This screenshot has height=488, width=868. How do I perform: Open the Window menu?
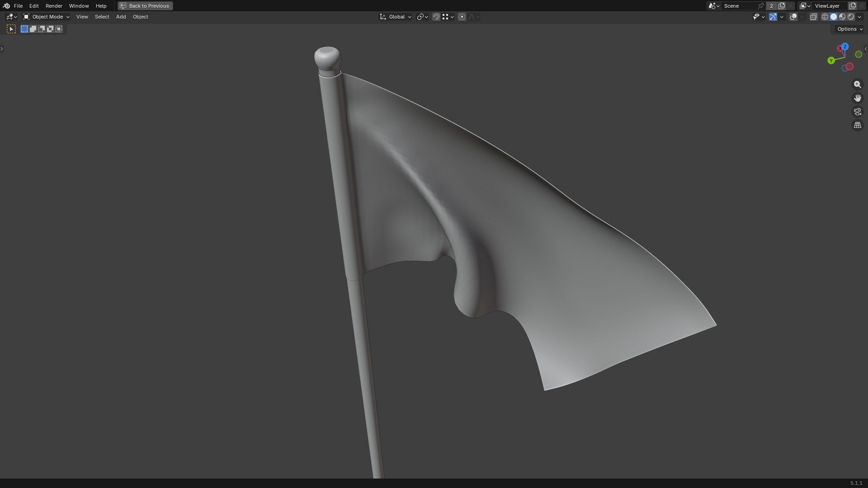click(79, 6)
